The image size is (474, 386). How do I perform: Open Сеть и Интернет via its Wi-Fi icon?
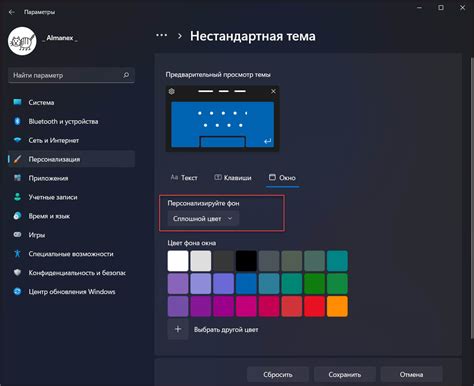pyautogui.click(x=17, y=140)
